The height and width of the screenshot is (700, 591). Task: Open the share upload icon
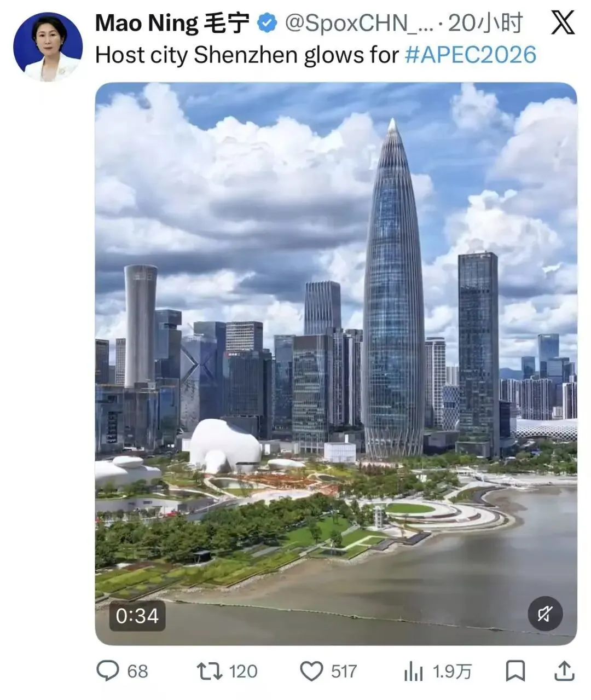point(565,670)
